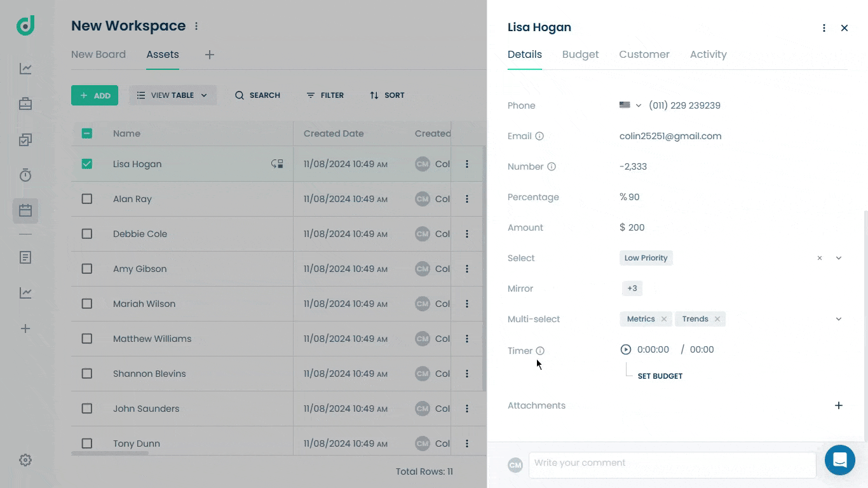868x488 pixels.
Task: Click the green ADD button
Action: pos(95,95)
